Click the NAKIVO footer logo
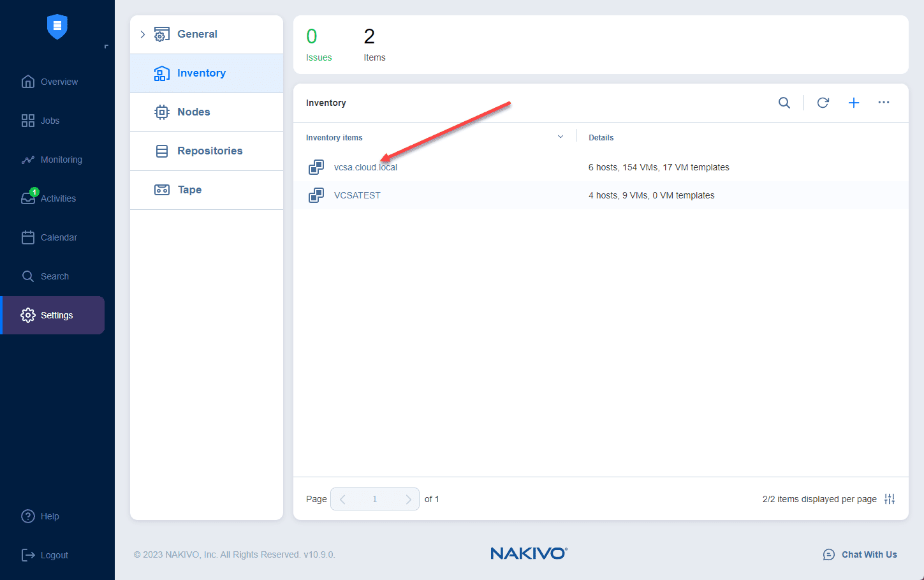The width and height of the screenshot is (924, 580). coord(529,553)
